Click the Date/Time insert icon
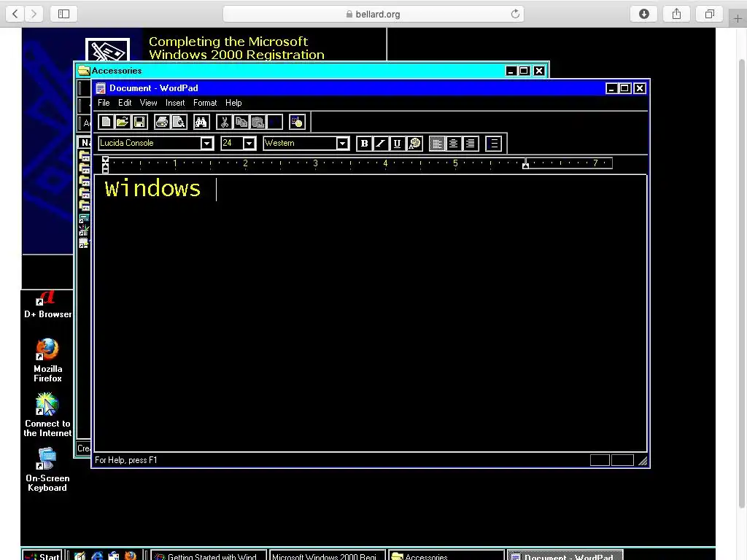This screenshot has height=560, width=747. point(298,122)
